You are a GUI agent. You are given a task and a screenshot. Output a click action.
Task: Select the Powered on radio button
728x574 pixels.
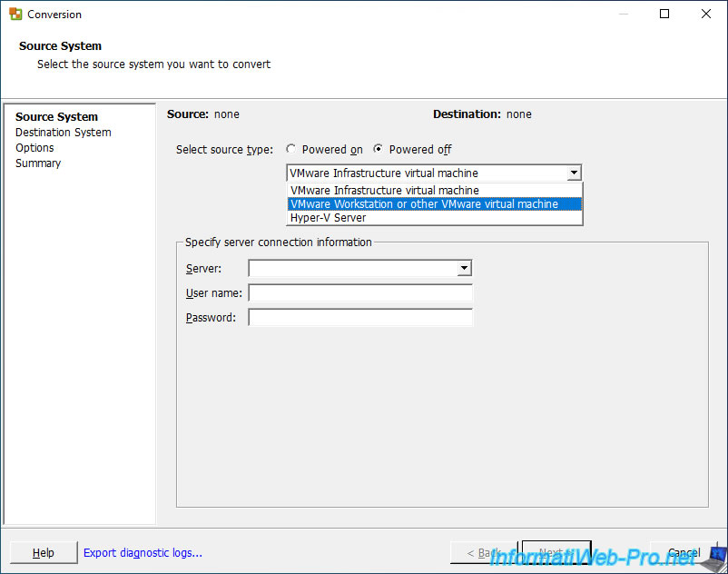click(x=291, y=149)
